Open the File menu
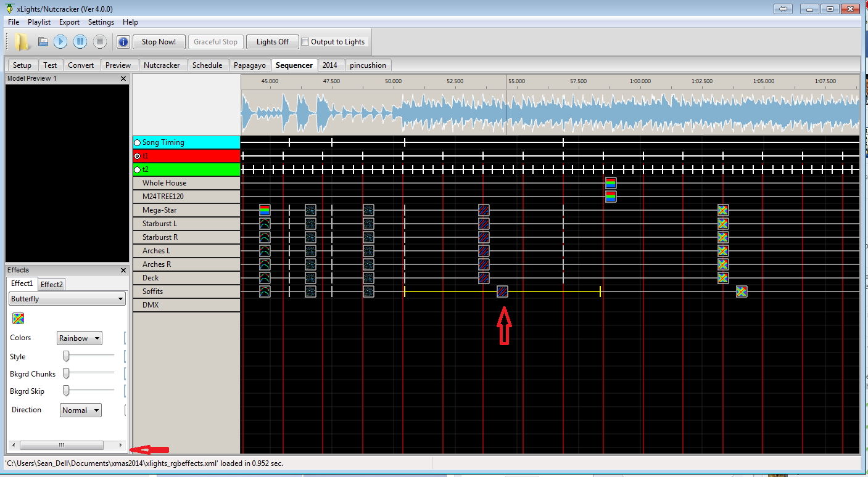 point(14,22)
